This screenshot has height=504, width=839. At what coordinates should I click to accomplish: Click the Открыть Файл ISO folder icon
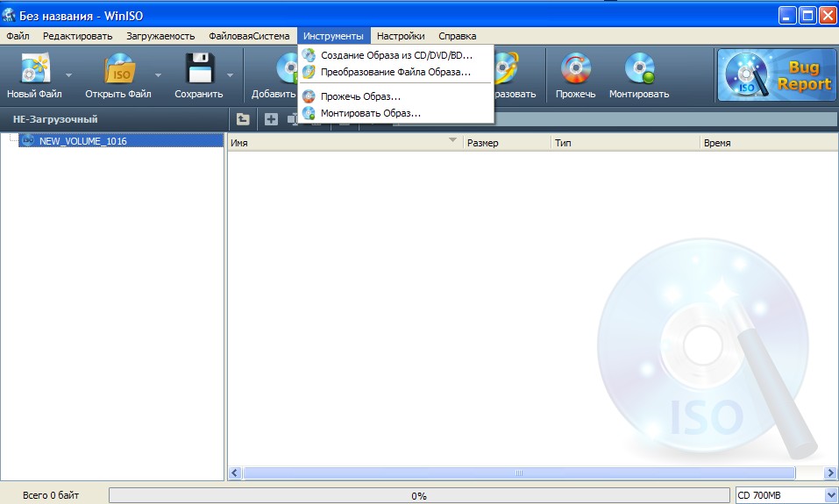118,68
